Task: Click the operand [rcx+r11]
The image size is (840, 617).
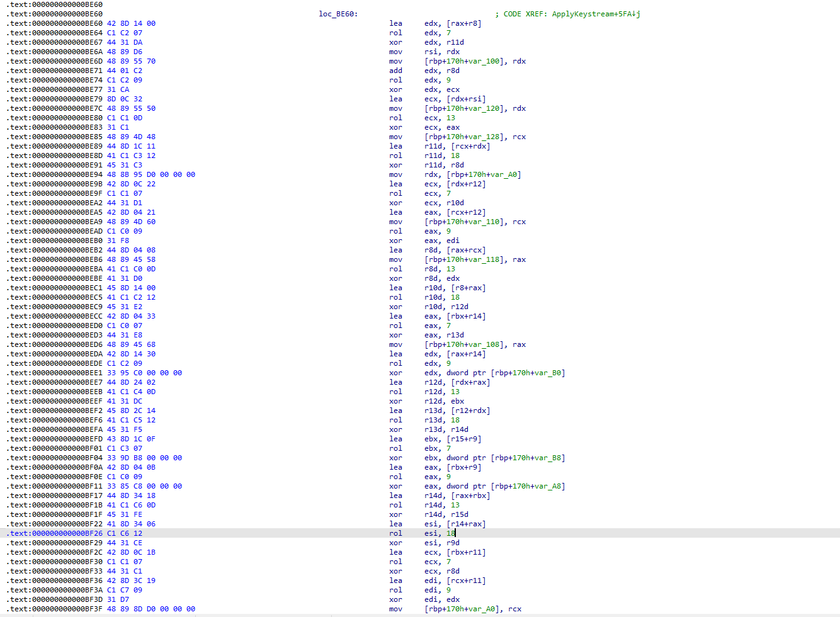Action: click(466, 580)
